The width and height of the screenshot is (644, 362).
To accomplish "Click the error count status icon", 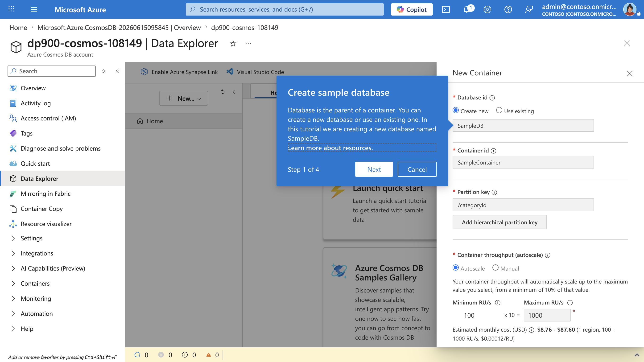I will coord(161,355).
